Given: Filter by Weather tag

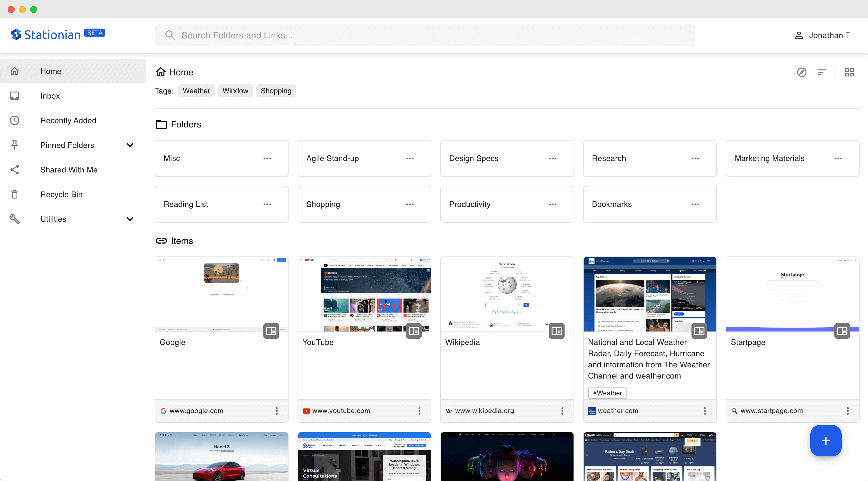Looking at the screenshot, I should pos(196,91).
